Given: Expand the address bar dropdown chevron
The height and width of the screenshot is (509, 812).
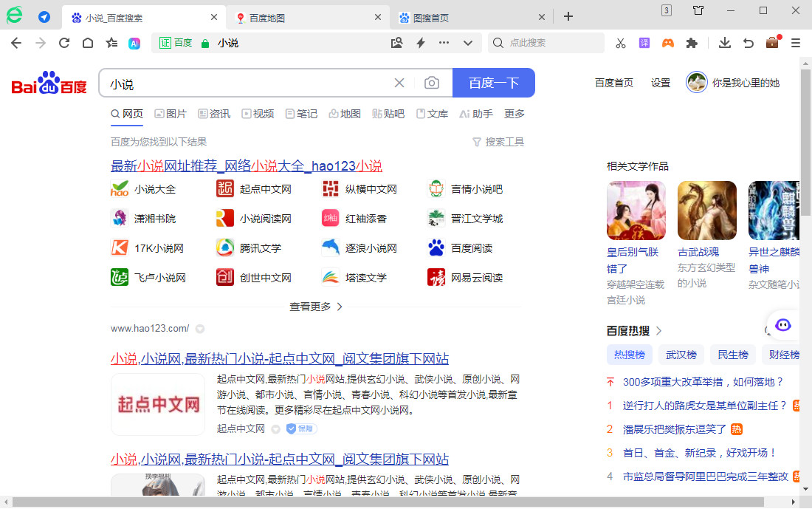Looking at the screenshot, I should click(x=467, y=43).
